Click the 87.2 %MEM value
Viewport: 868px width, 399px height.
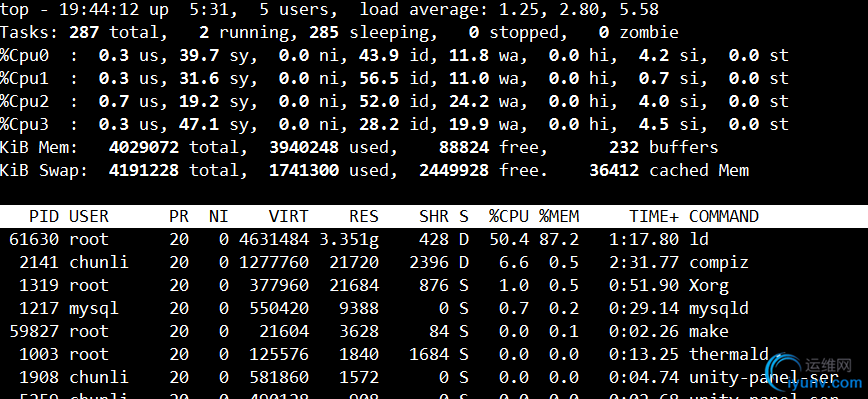point(559,239)
